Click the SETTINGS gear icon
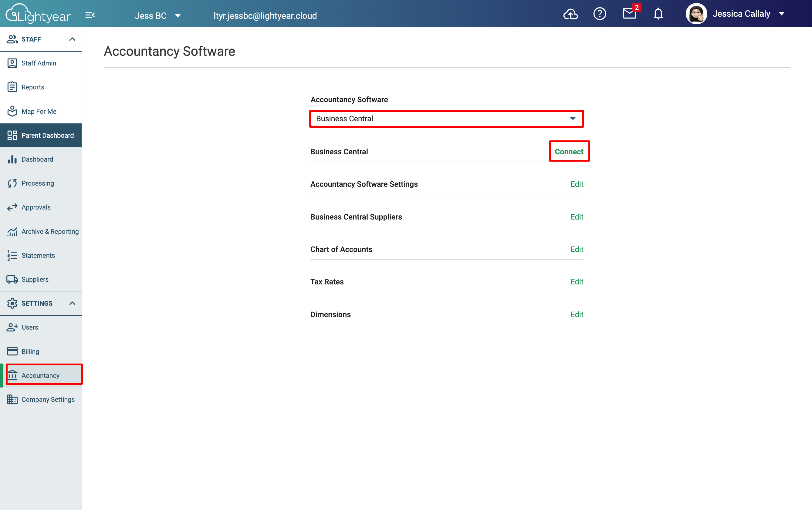This screenshot has width=812, height=510. click(x=12, y=303)
